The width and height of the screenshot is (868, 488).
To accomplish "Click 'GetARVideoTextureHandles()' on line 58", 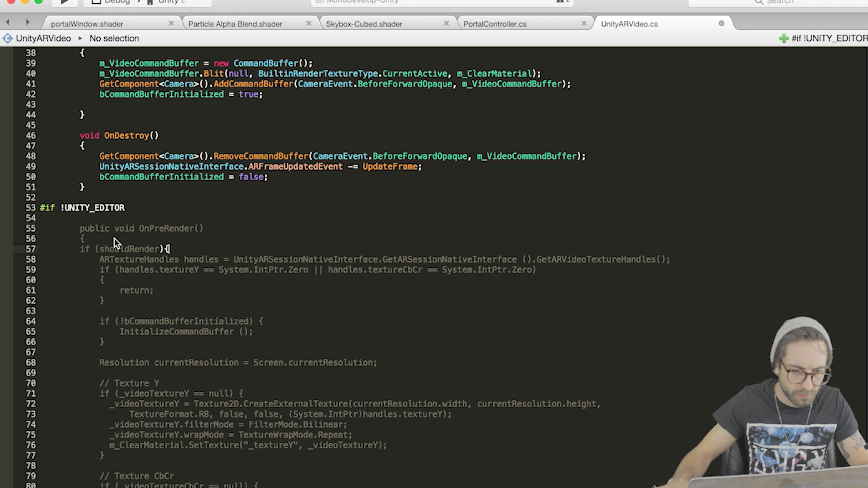I will point(601,260).
